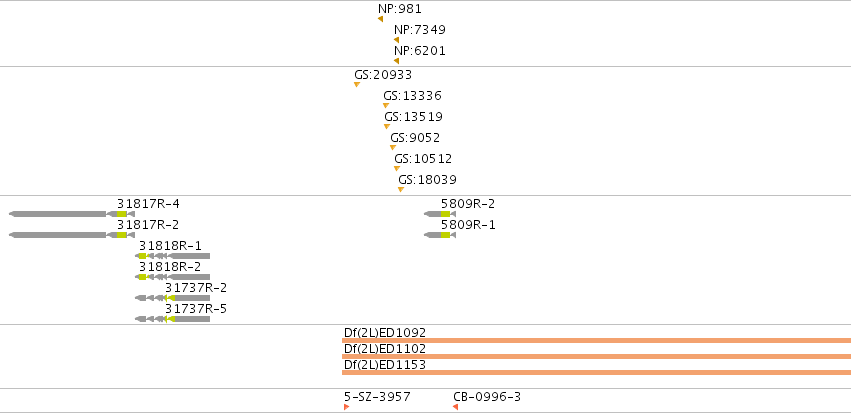Viewport: 851px width, 413px height.
Task: Open the Df(2L)ED1092 deficiency bar
Action: point(596,341)
